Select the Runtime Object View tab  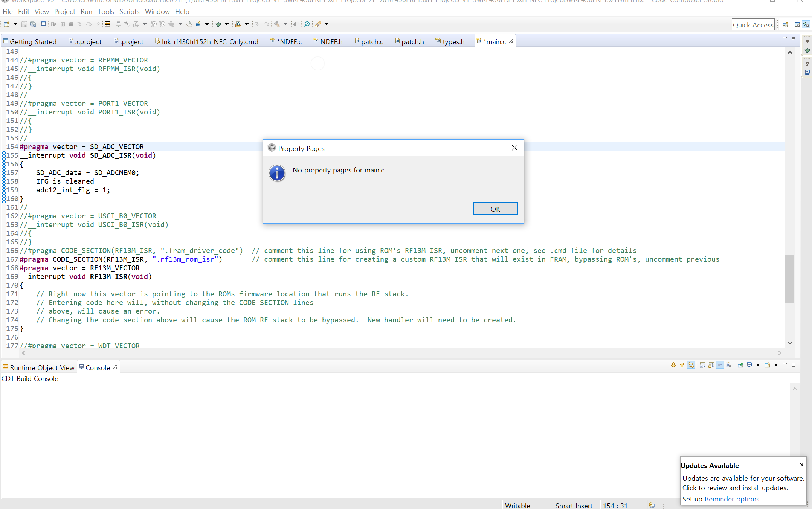coord(39,367)
